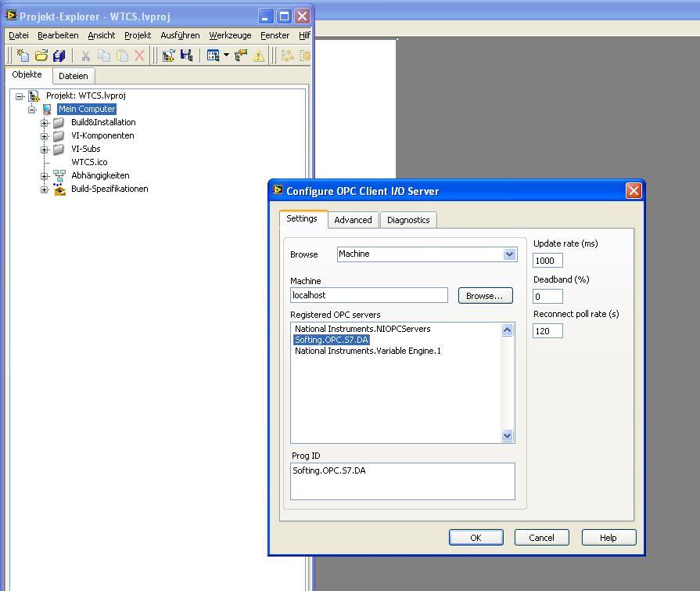Open the Ansicht menu
The width and height of the screenshot is (700, 591).
pos(102,35)
